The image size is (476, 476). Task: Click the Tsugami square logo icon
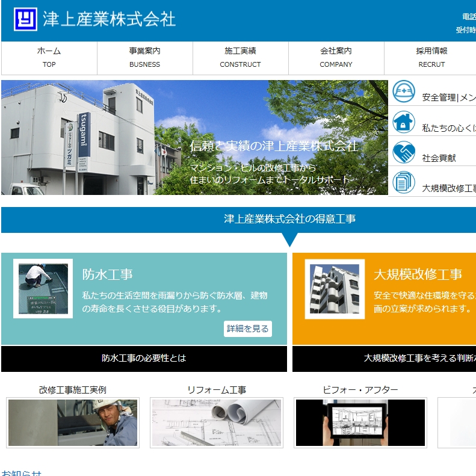25,19
